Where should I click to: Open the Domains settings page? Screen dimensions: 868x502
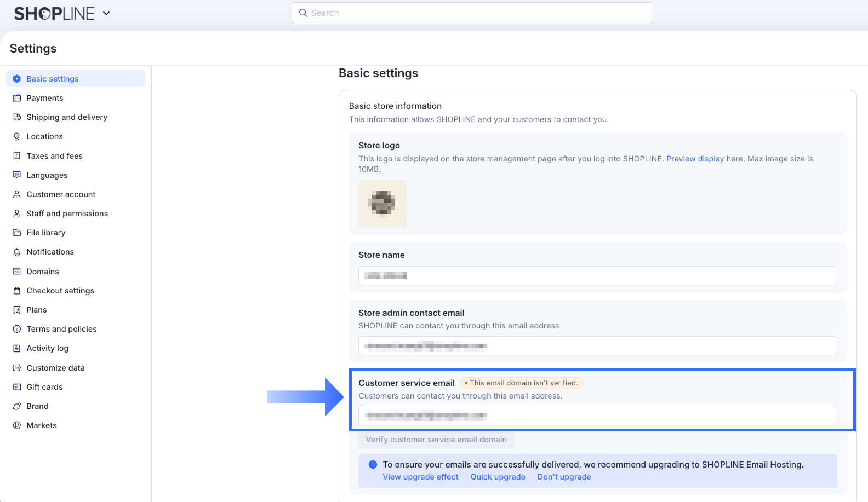tap(43, 272)
